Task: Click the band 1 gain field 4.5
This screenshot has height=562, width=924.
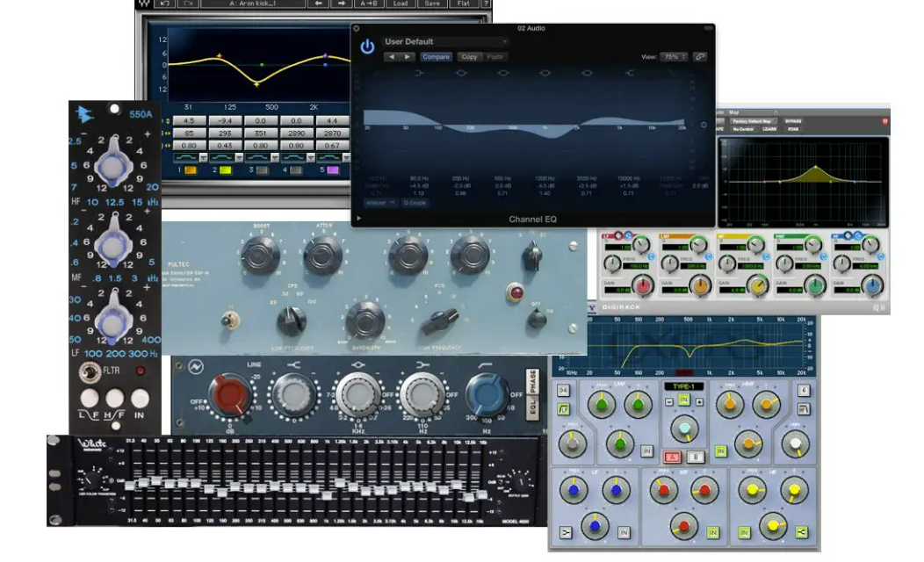Action: [189, 121]
